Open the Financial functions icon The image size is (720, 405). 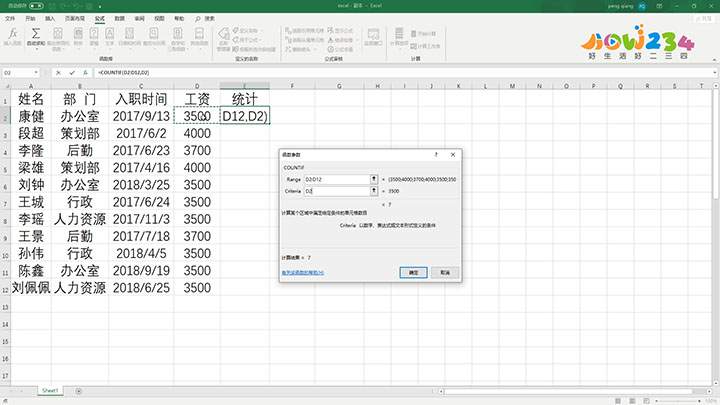pos(78,34)
